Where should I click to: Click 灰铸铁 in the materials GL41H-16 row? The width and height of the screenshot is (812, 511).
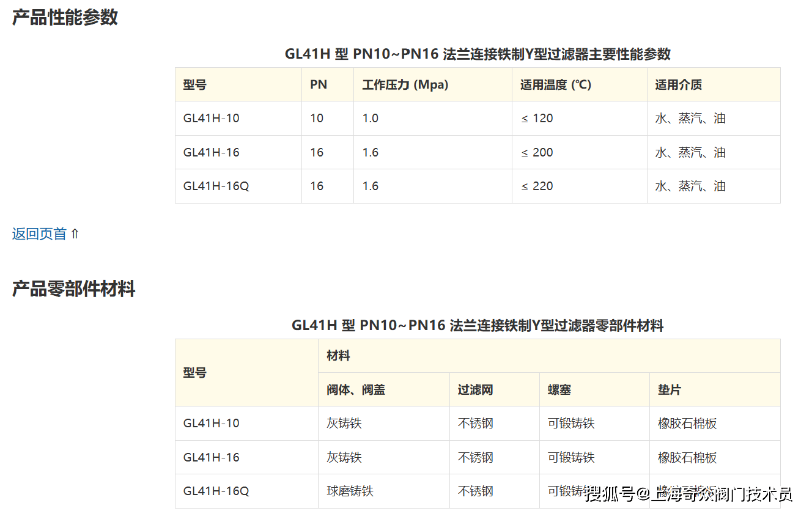[344, 457]
